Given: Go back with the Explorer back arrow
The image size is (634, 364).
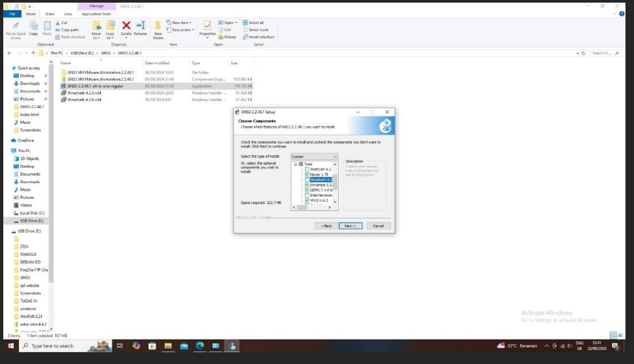Looking at the screenshot, I should coord(10,53).
